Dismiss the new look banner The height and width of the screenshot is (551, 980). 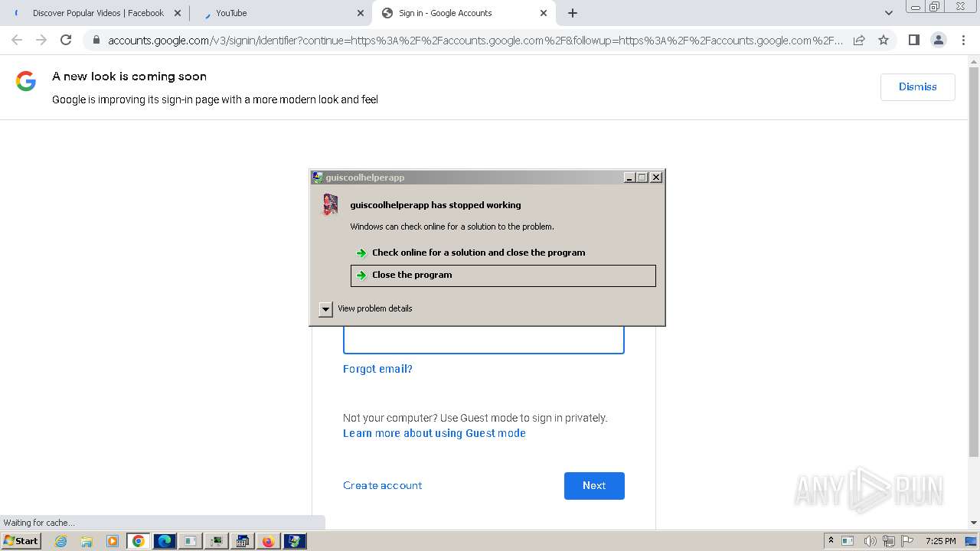point(917,86)
